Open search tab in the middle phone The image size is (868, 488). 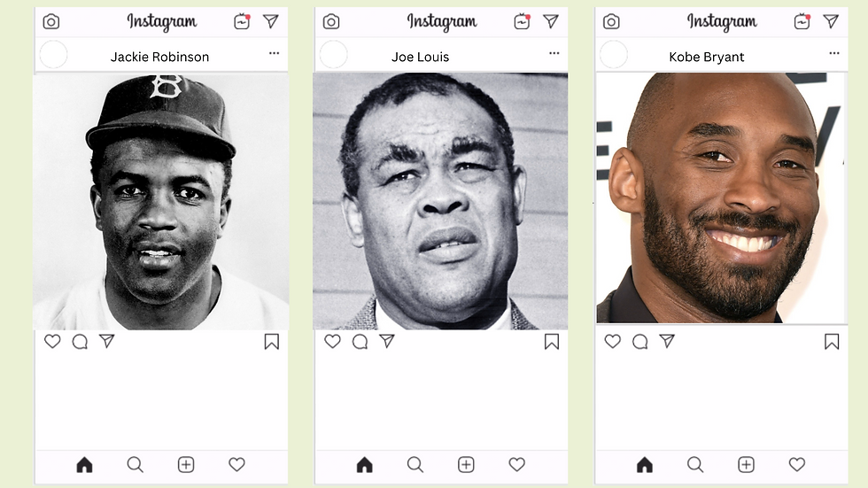415,465
